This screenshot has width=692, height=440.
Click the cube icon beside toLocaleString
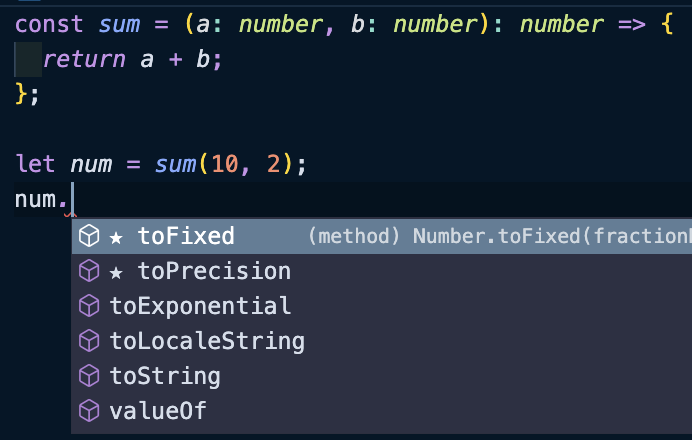coord(89,341)
